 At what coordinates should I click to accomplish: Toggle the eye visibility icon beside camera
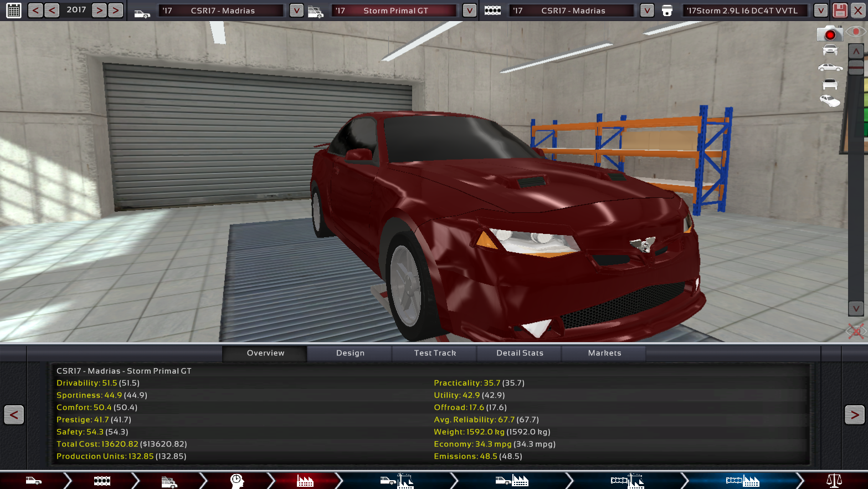856,32
